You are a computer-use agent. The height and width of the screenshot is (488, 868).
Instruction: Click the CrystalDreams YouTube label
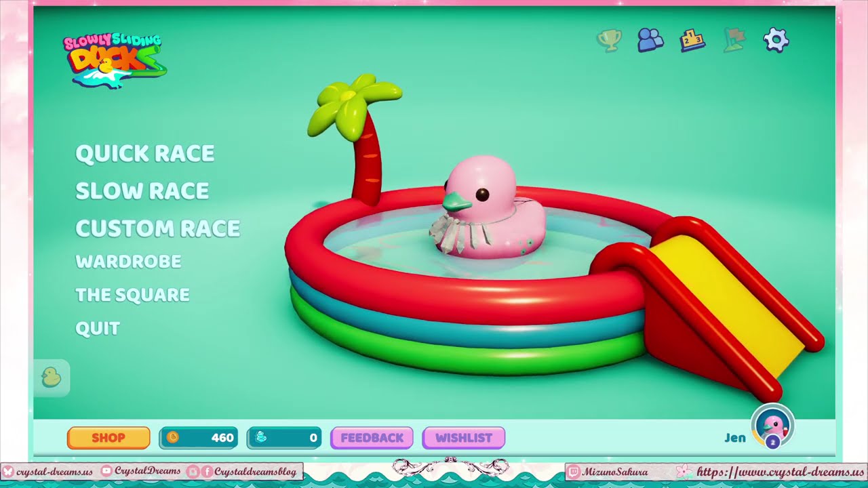tap(147, 471)
